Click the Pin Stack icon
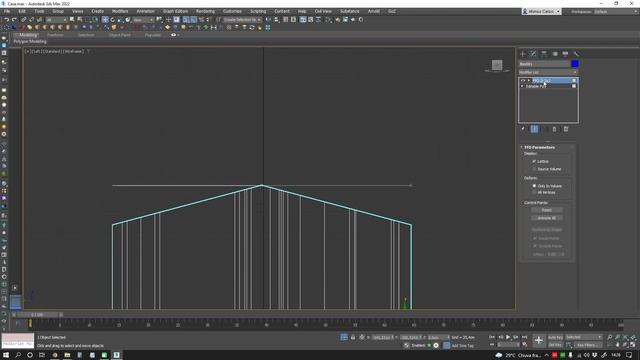 [x=523, y=129]
